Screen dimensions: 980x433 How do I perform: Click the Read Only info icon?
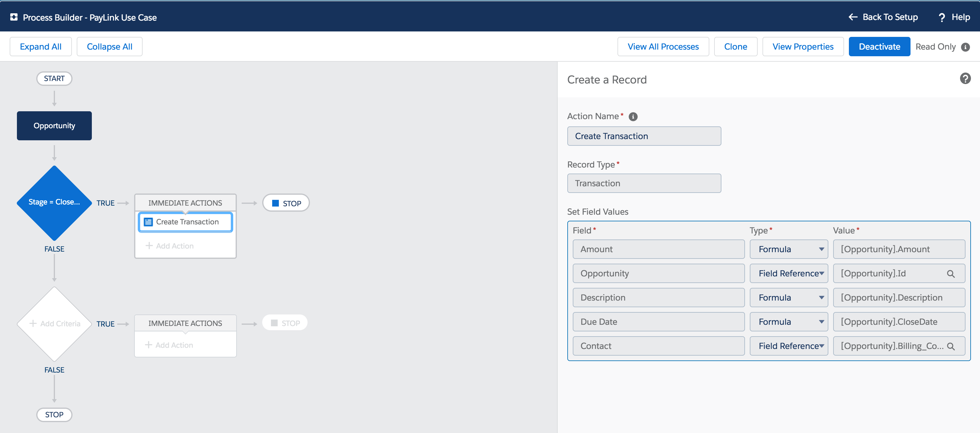[x=965, y=47]
